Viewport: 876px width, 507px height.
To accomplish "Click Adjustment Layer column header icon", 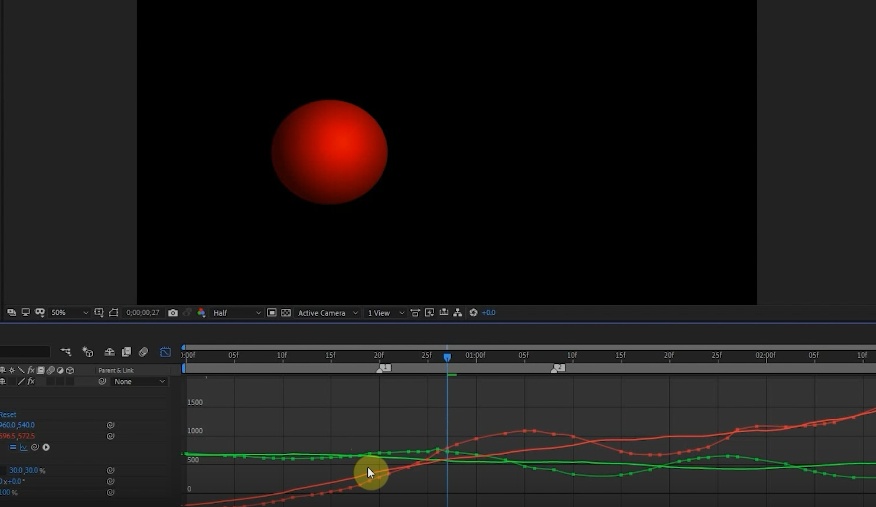I will [x=60, y=370].
